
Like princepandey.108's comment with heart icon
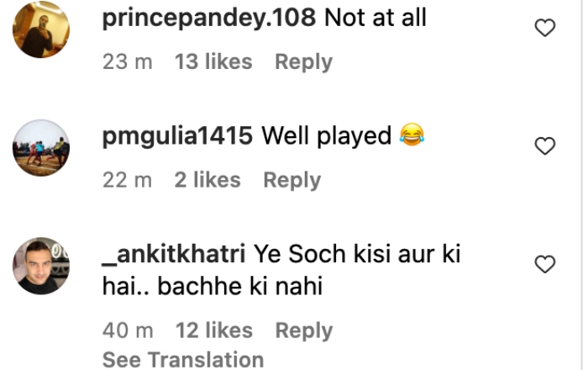click(x=545, y=28)
